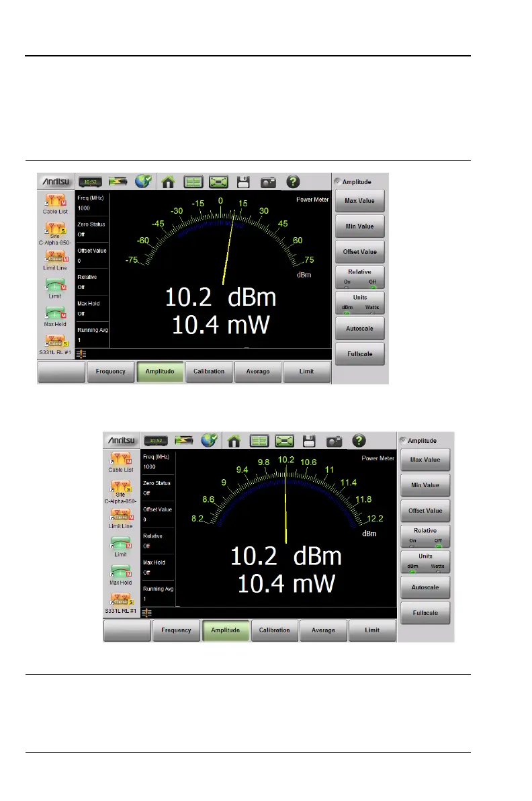The height and width of the screenshot is (801, 532).
Task: Click the Min Value button on the 8.2 to 12.2 dial screen
Action: 425,485
